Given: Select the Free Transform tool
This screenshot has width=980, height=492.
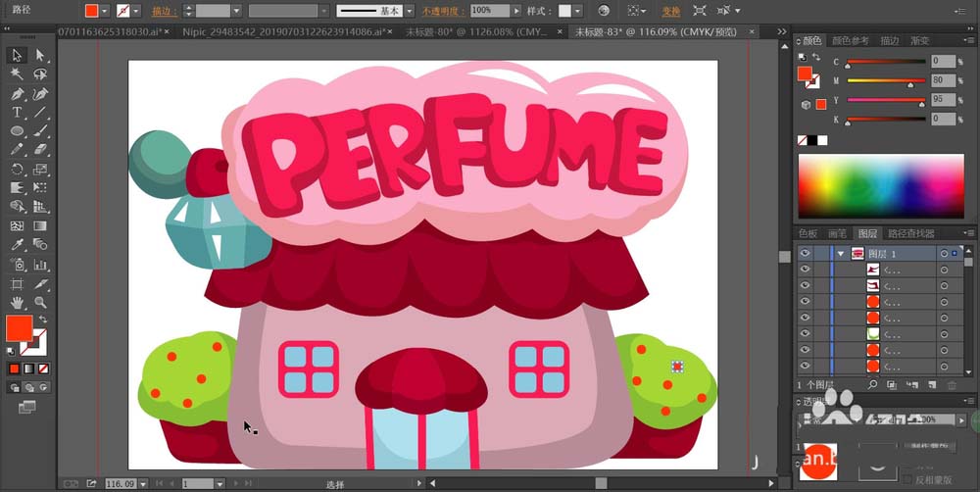Looking at the screenshot, I should click(x=40, y=187).
